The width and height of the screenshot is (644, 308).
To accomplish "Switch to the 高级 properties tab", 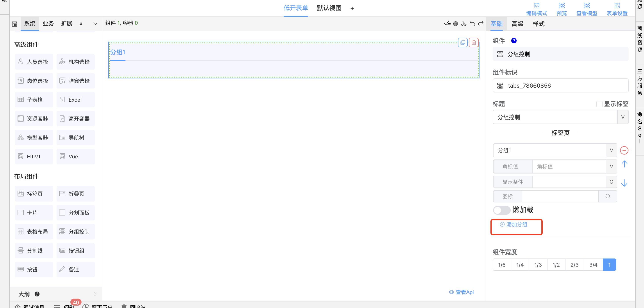I will click(x=517, y=24).
